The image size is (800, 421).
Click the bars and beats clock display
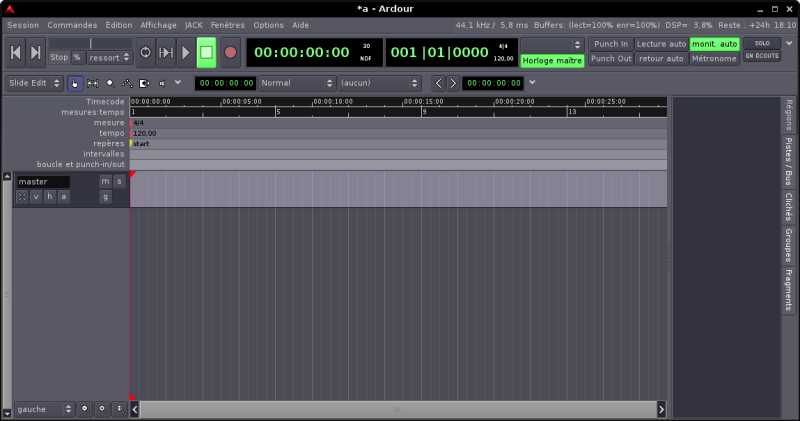pos(452,53)
